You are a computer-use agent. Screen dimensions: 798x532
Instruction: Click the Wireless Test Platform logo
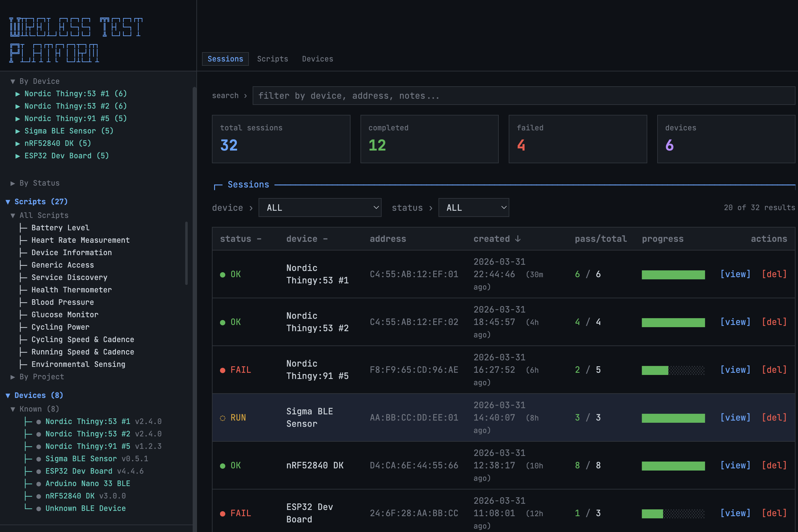[x=76, y=40]
